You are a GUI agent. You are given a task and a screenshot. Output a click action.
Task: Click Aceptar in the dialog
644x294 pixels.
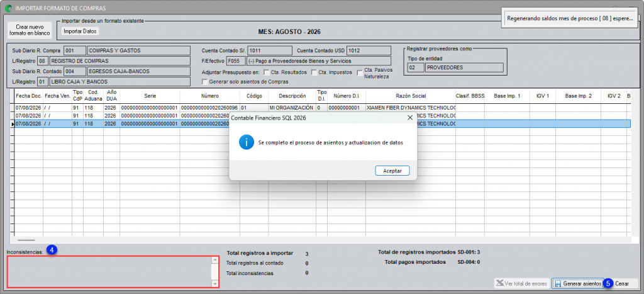(392, 171)
